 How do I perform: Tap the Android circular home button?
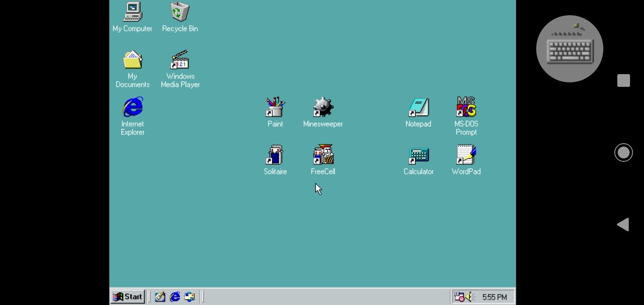click(624, 152)
